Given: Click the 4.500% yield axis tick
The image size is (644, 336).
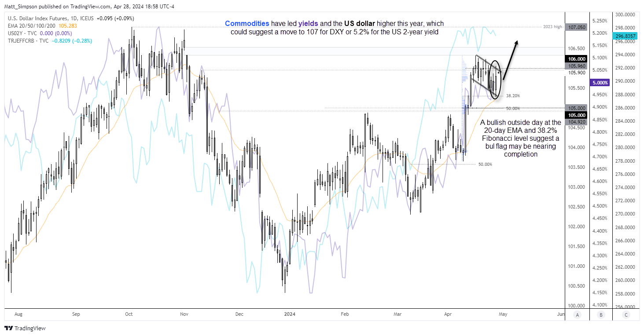Looking at the screenshot, I should coord(600,206).
